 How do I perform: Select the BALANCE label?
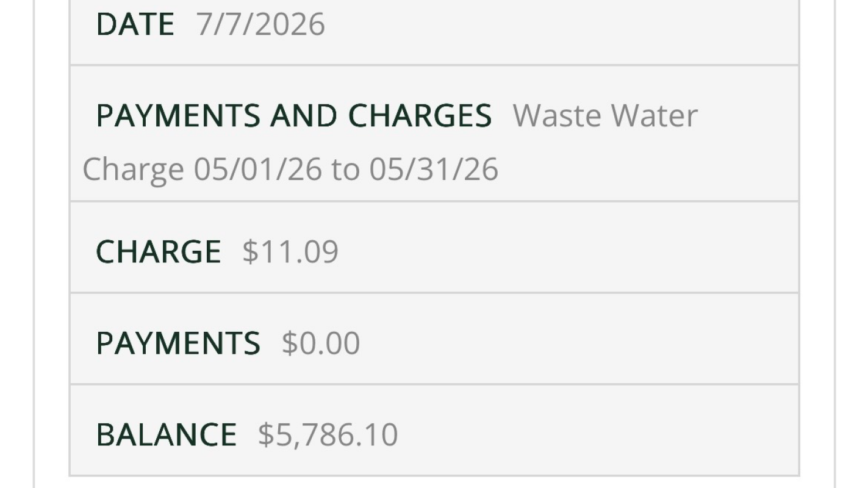click(167, 434)
